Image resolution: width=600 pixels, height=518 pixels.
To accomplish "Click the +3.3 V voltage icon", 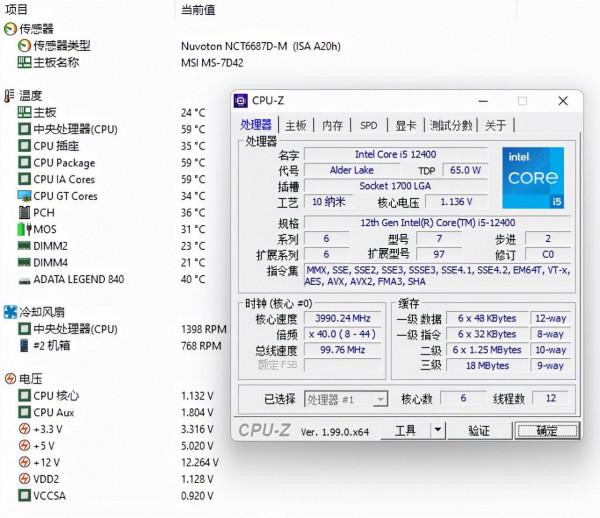I will pos(24,429).
